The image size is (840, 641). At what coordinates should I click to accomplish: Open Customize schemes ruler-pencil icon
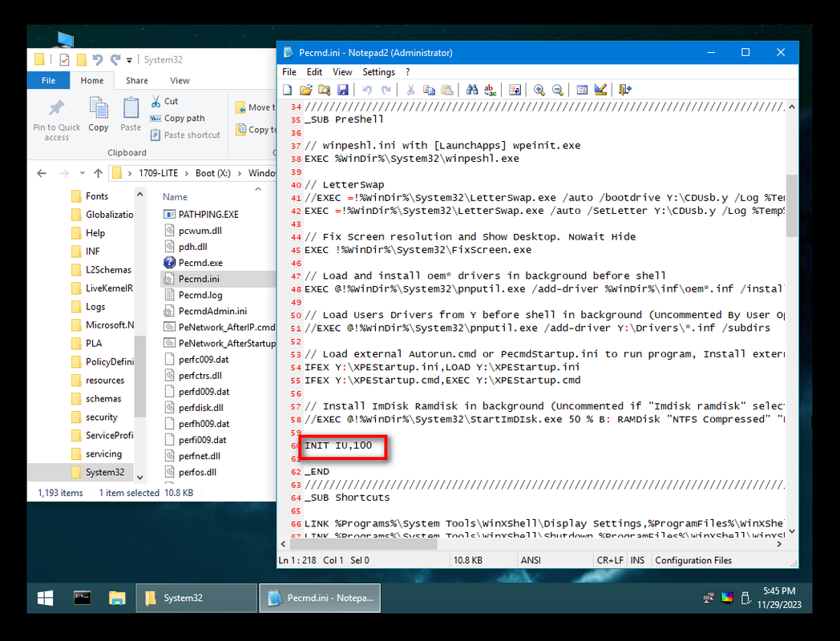click(x=600, y=90)
